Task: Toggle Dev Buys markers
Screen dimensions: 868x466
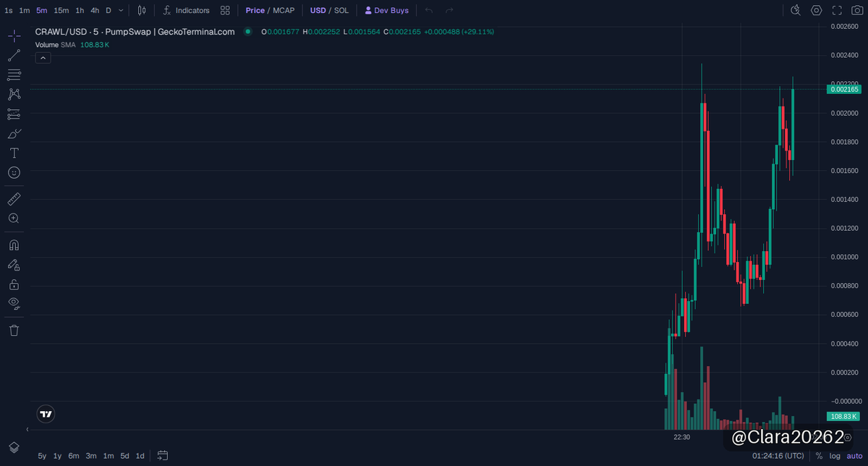Action: [387, 10]
